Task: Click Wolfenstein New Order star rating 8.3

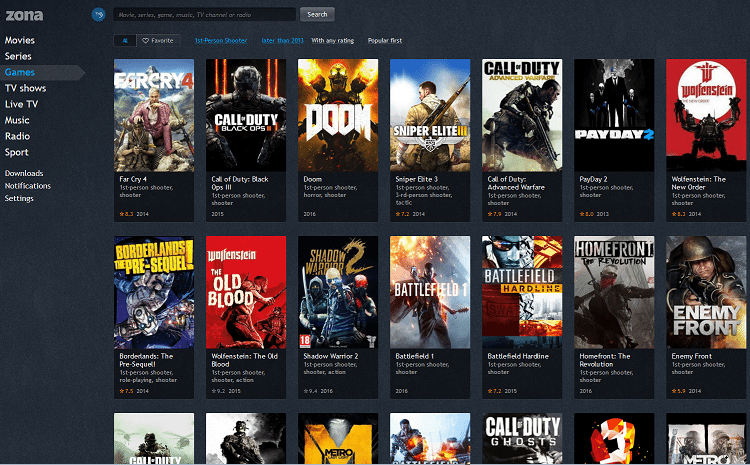Action: (678, 214)
